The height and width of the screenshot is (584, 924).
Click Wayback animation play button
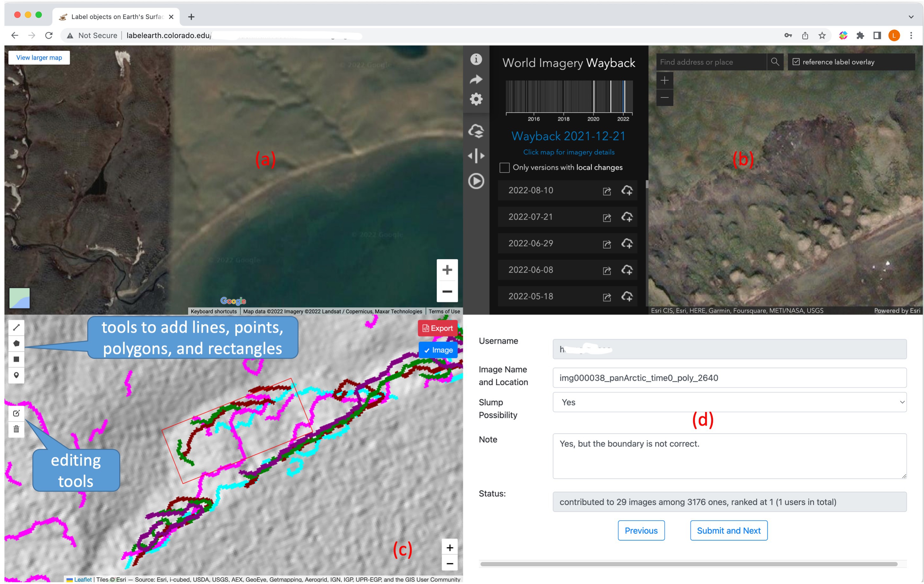[x=476, y=181]
